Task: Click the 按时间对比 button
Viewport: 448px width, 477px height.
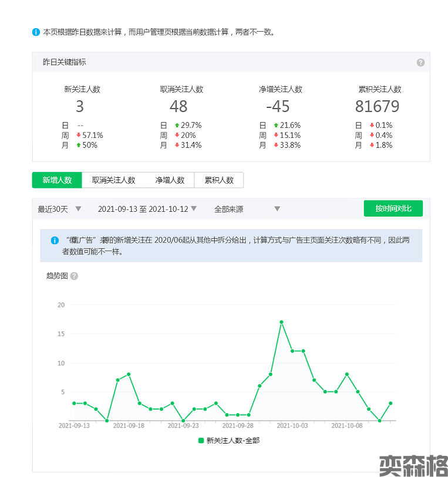Action: point(393,209)
